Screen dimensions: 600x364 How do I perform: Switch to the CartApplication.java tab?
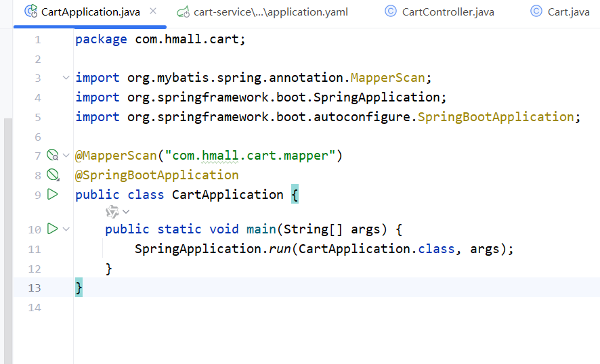(x=90, y=12)
